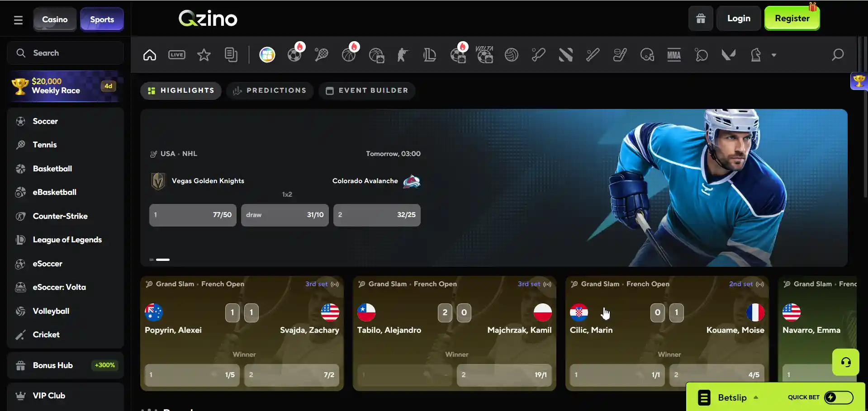Screen dimensions: 868x411
Task: Select the American football helmet icon
Action: [x=647, y=55]
